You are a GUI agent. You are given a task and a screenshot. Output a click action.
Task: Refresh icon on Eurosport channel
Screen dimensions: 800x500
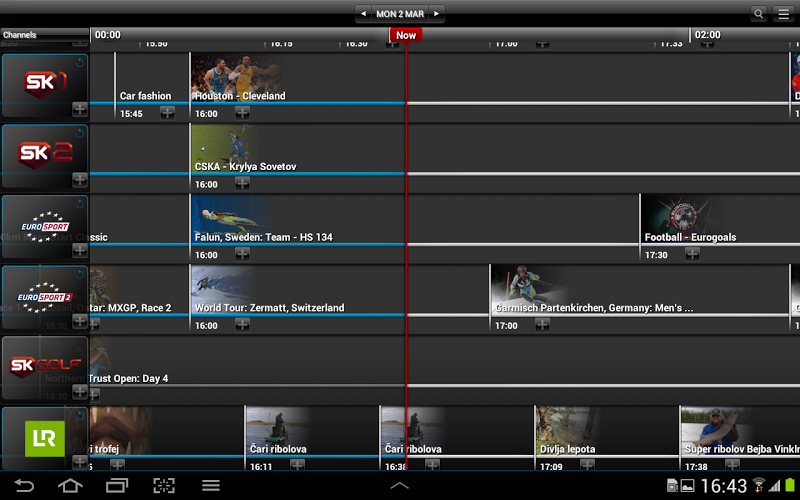[80, 204]
